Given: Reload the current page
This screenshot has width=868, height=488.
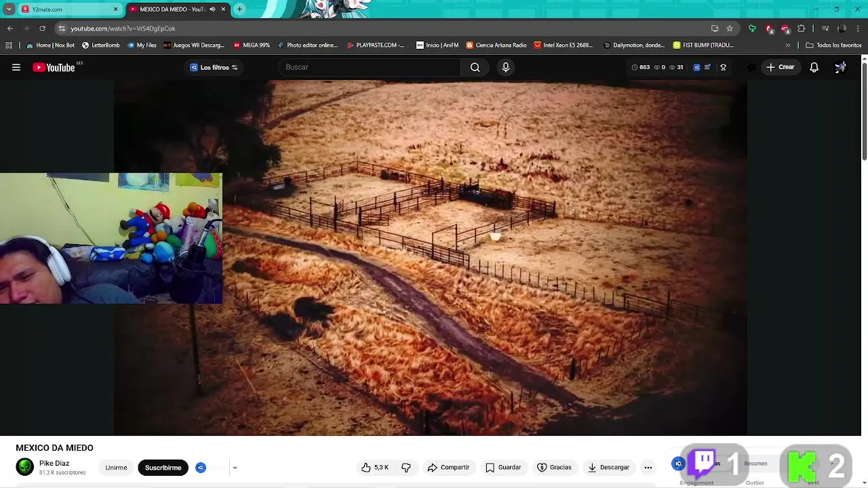Looking at the screenshot, I should pyautogui.click(x=42, y=28).
